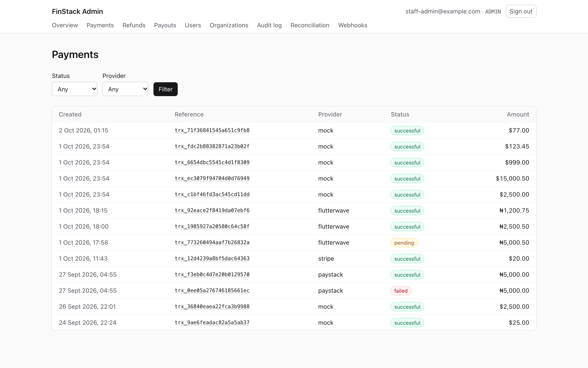Screen dimensions: 588x368
Task: Open payment trx_ec3079f94704d0d76949
Action: tap(212, 178)
